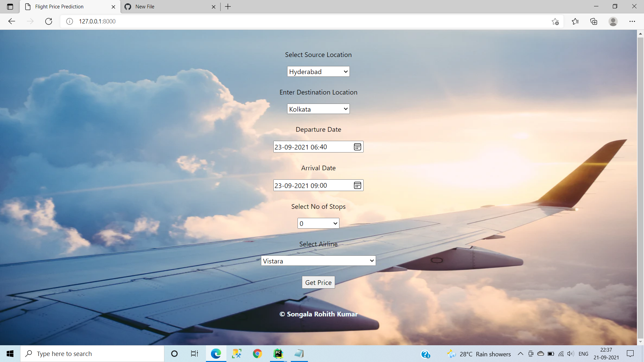Click the Get Price button
The width and height of the screenshot is (644, 362).
318,282
